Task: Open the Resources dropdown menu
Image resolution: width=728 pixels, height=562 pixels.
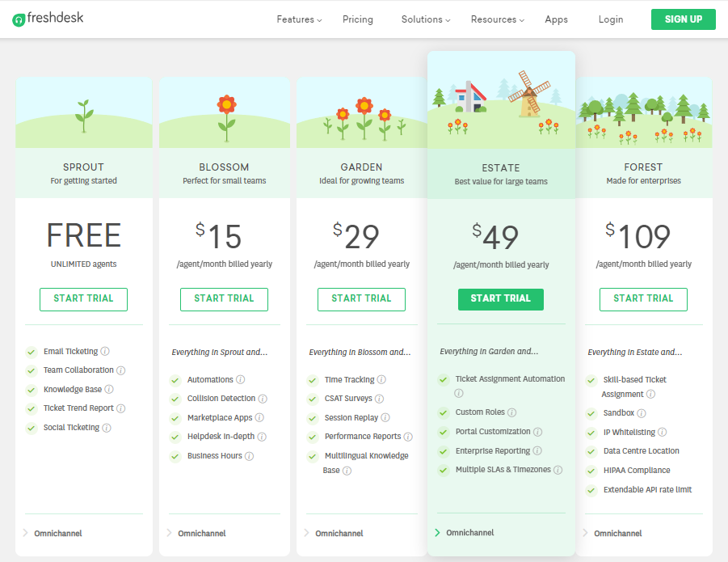Action: [497, 19]
